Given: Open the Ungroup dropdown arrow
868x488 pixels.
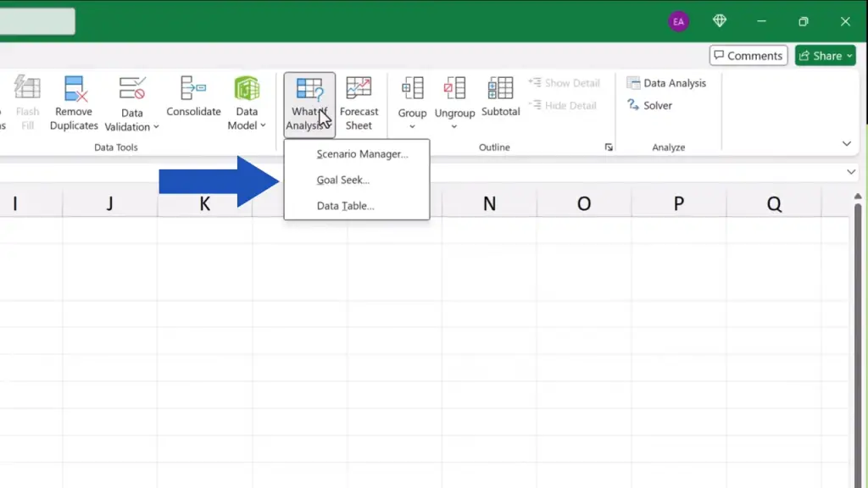Looking at the screenshot, I should pyautogui.click(x=454, y=127).
